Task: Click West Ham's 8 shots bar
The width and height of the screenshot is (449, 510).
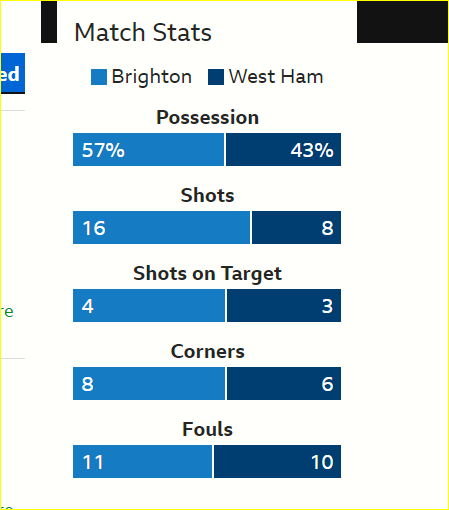Action: point(296,227)
